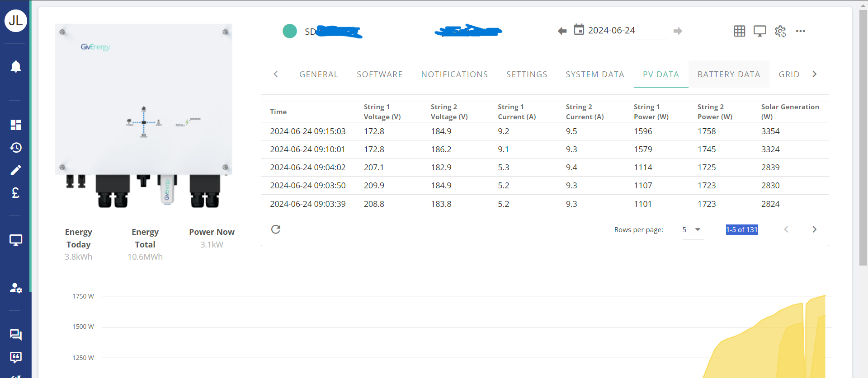Click the solar generation value 2839
Viewport: 868px width, 378px height.
coord(770,168)
